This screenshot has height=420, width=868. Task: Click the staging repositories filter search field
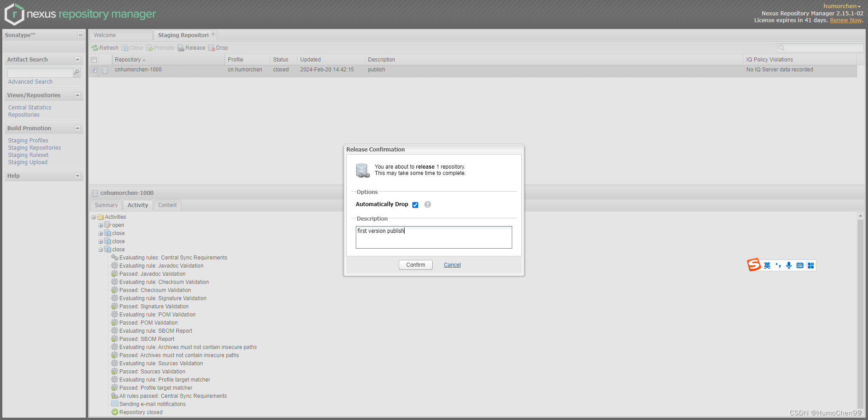tap(820, 48)
